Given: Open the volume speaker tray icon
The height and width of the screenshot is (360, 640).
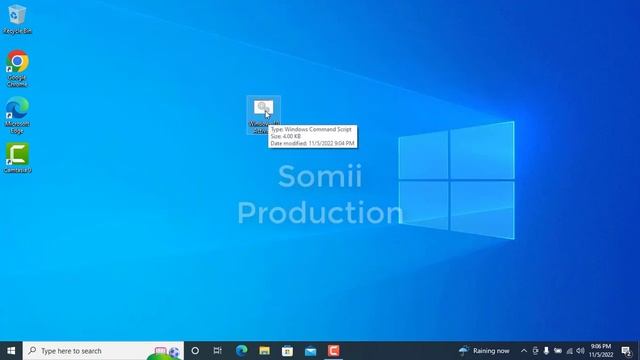Looking at the screenshot, I should click(580, 351).
